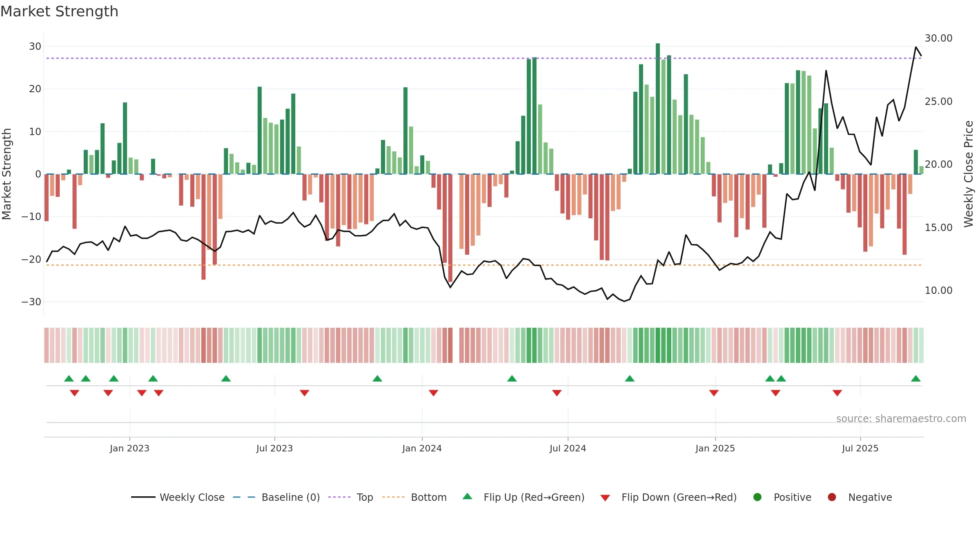Click the 'Jul 2023' axis label
This screenshot has width=980, height=551.
(275, 448)
